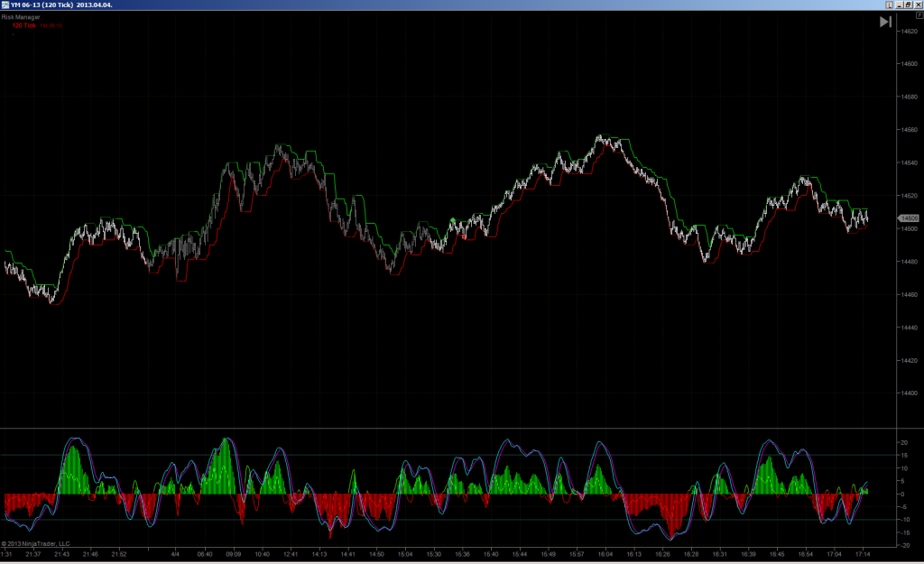The width and height of the screenshot is (924, 564).
Task: Click price axis label 14400
Action: 910,393
